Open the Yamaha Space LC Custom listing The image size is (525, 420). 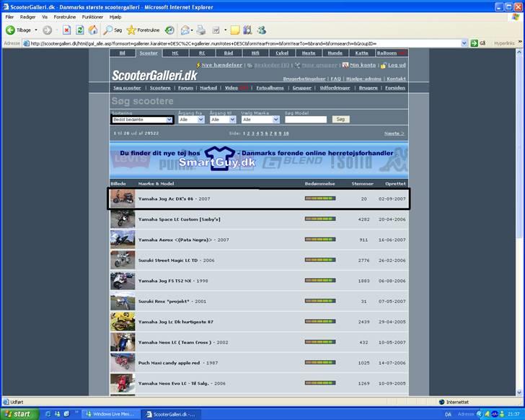click(179, 219)
